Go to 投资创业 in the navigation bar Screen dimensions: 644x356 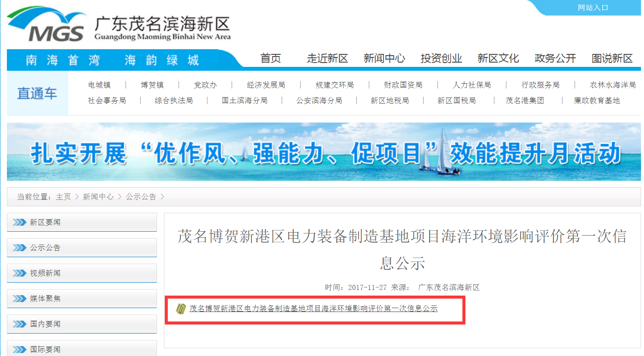441,58
